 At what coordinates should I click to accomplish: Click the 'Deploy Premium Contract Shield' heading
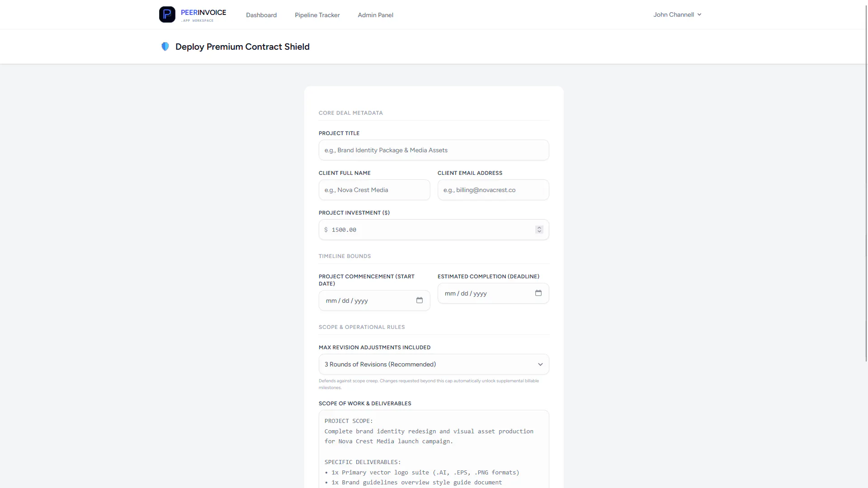[242, 47]
